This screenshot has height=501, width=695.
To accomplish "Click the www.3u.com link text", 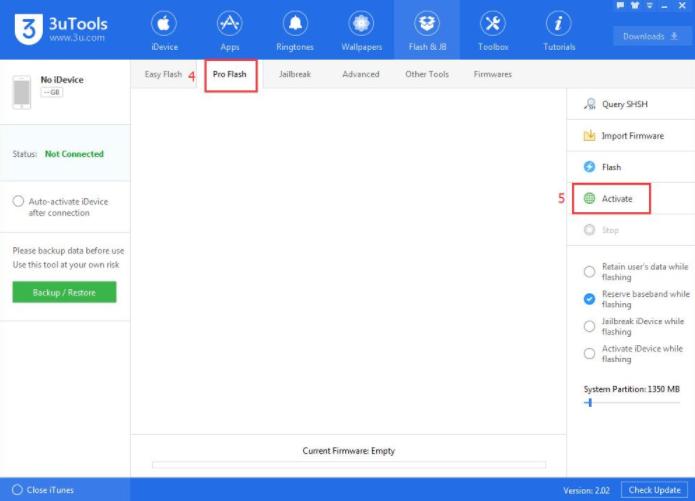I will click(x=77, y=38).
